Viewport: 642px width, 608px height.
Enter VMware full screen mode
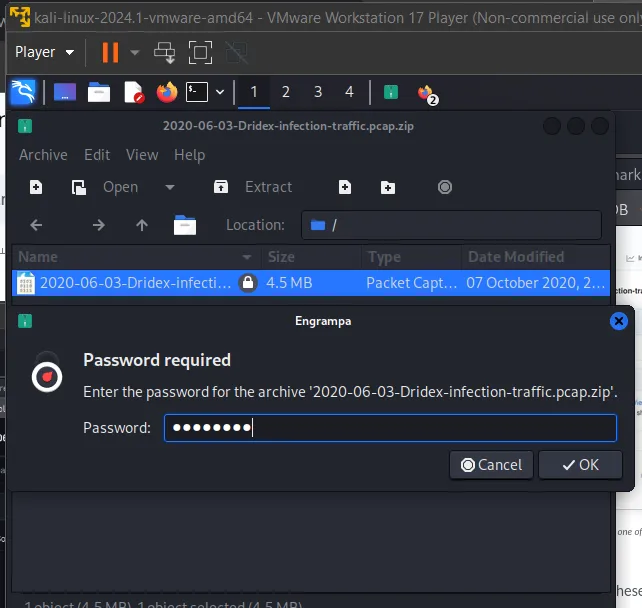200,52
